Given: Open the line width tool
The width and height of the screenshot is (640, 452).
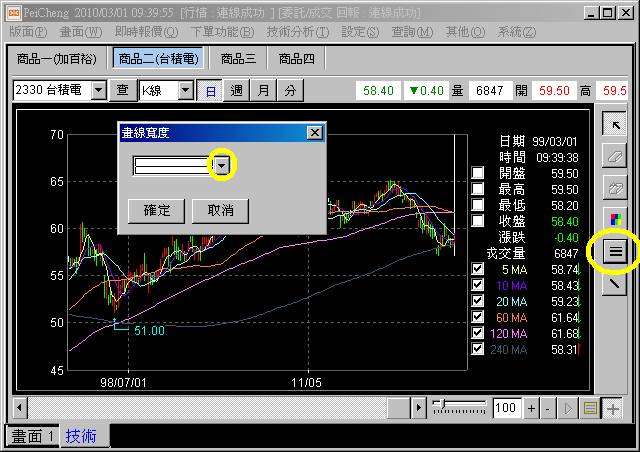Looking at the screenshot, I should pyautogui.click(x=614, y=252).
